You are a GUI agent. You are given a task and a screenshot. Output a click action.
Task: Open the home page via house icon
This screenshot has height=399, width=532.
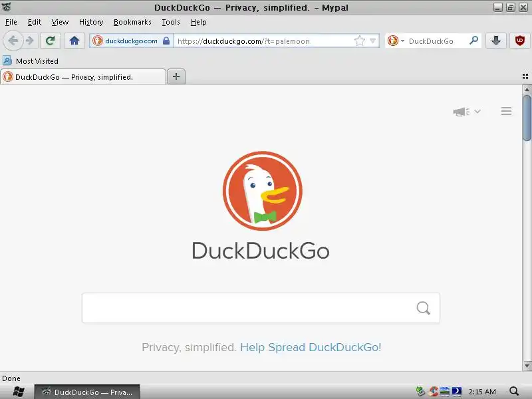74,41
